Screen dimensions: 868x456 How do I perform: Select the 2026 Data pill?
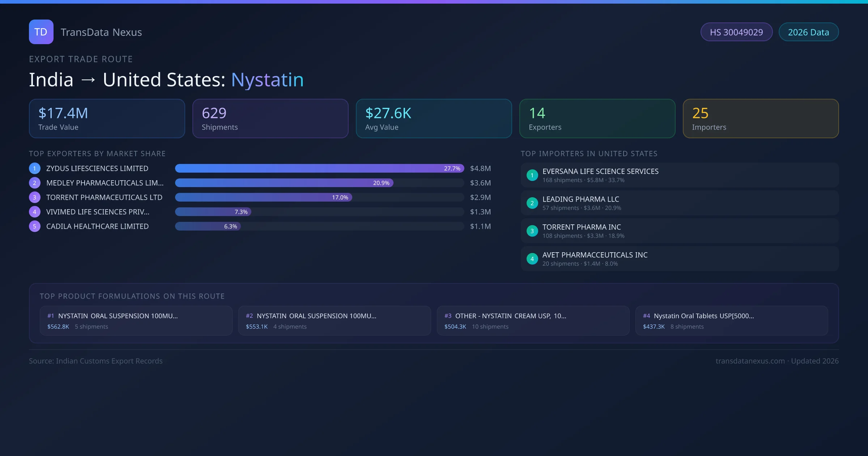(x=808, y=32)
